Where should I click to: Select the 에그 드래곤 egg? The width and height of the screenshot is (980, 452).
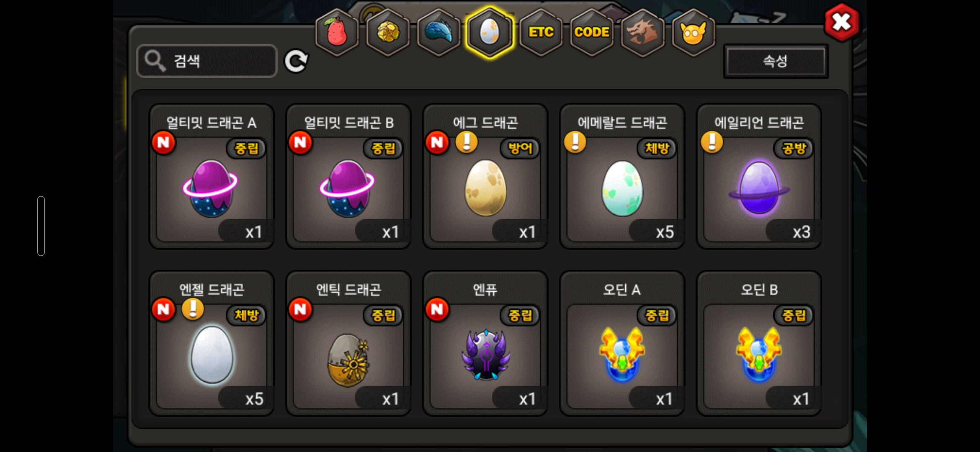[x=485, y=177]
